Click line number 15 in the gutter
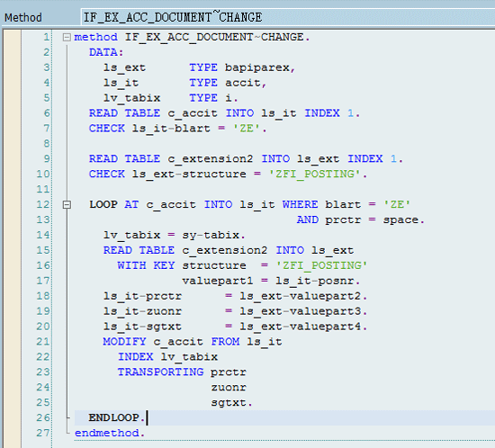495x448 pixels. (x=43, y=250)
